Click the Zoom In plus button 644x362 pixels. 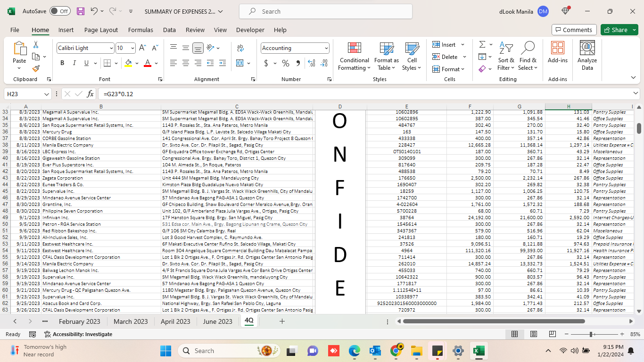(622, 334)
